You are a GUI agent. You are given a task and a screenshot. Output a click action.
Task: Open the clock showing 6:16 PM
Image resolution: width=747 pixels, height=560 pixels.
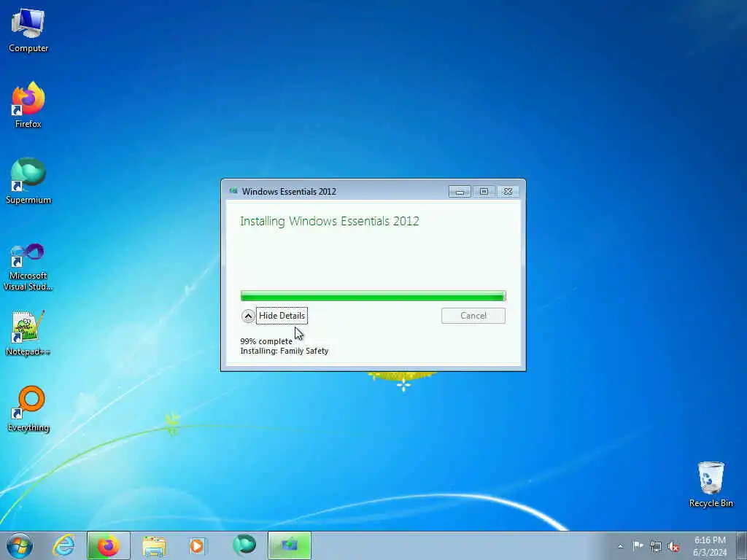click(710, 546)
